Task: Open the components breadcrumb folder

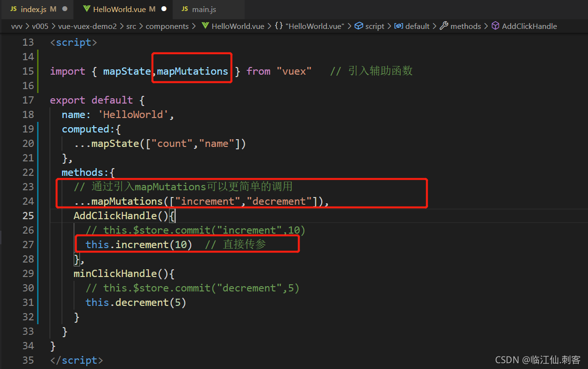Action: pos(167,26)
